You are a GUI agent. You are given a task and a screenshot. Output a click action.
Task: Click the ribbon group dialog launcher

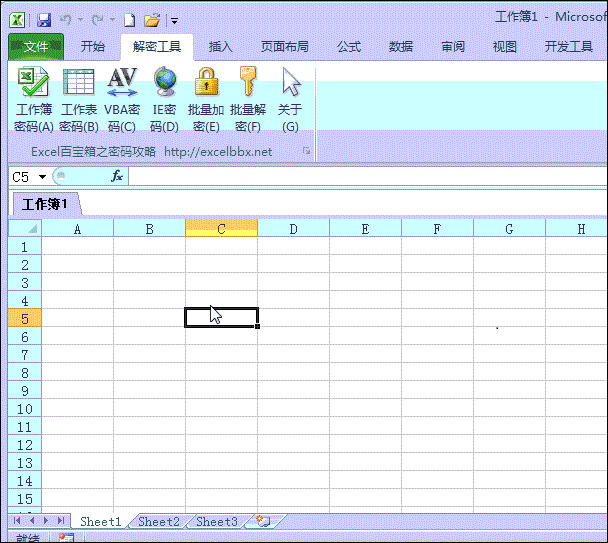[x=306, y=151]
